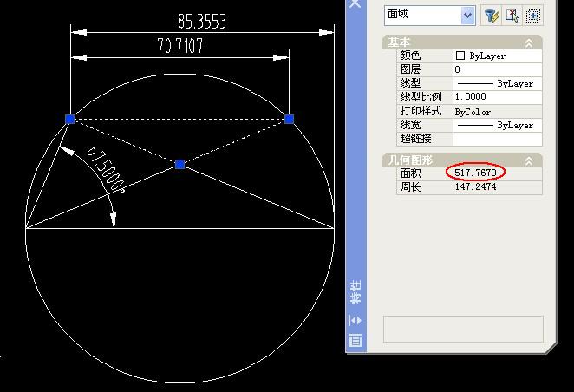Collapse the 基本 section
574x392 pixels.
coord(529,43)
